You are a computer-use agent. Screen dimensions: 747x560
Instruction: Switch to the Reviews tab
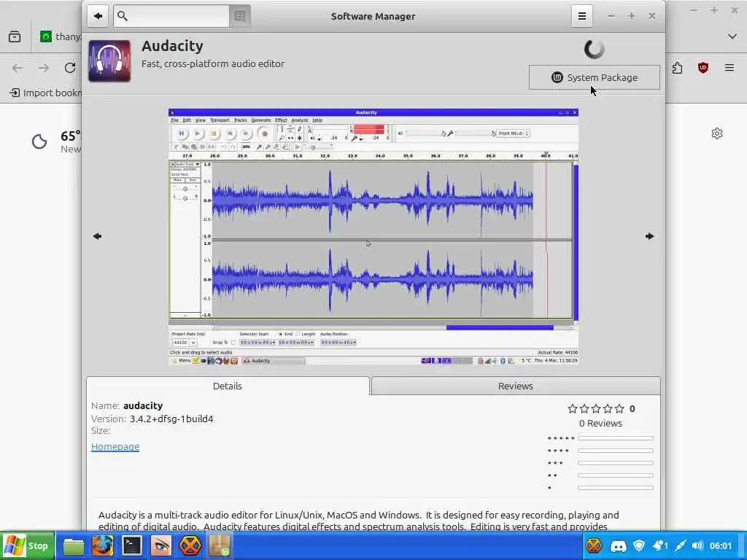click(516, 386)
